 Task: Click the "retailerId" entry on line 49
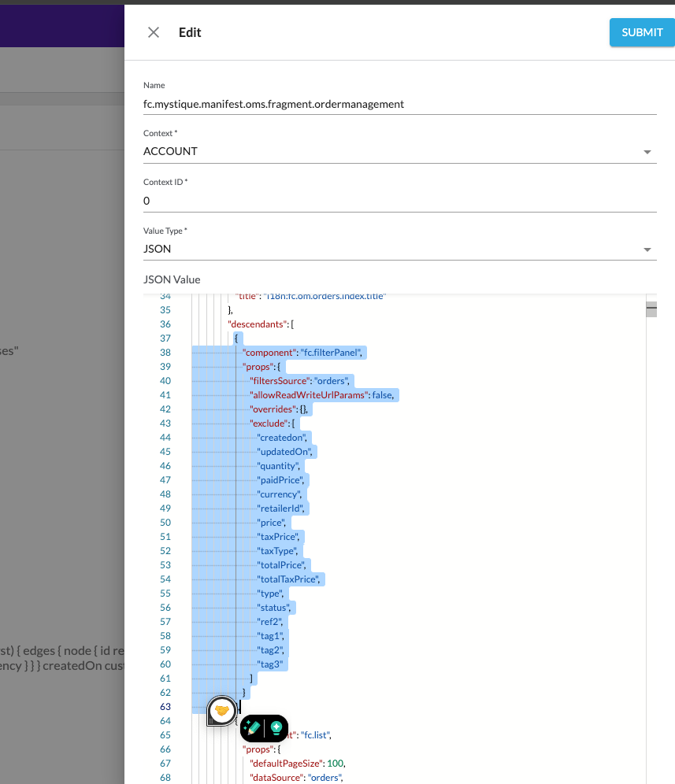tap(280, 508)
